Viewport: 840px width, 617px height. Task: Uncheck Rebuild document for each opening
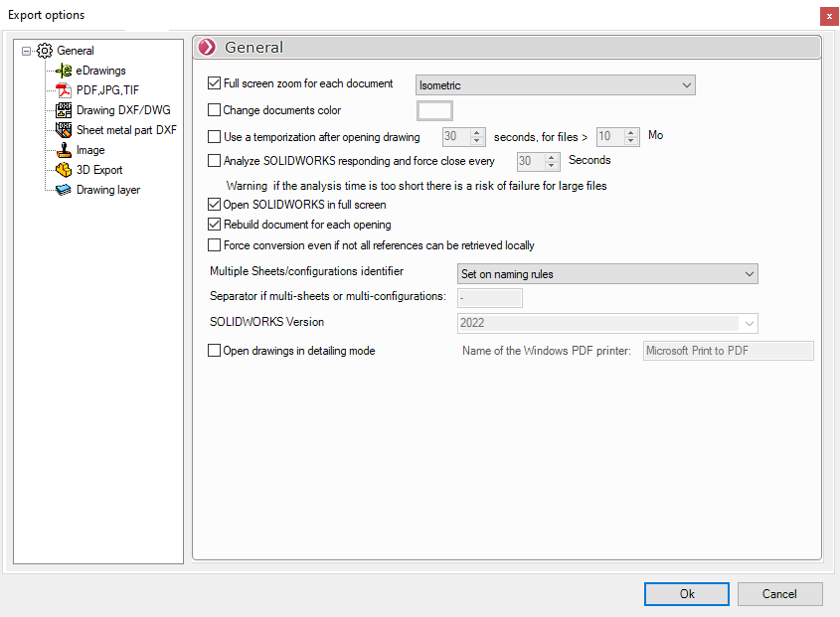(x=214, y=225)
